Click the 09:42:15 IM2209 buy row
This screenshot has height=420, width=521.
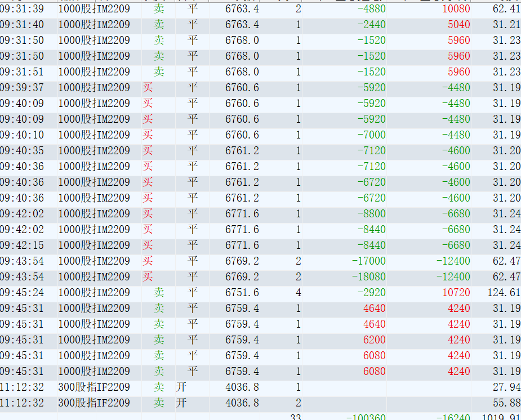[260, 245]
